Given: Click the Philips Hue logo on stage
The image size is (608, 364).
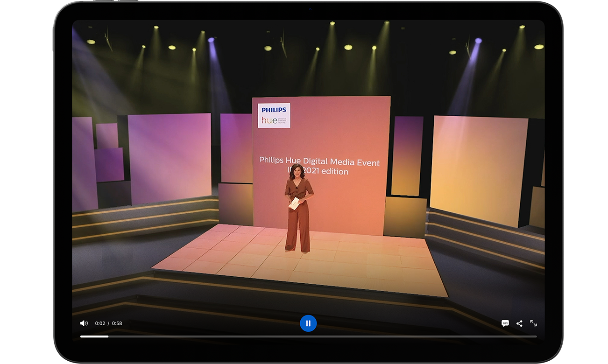Looking at the screenshot, I should 274,115.
